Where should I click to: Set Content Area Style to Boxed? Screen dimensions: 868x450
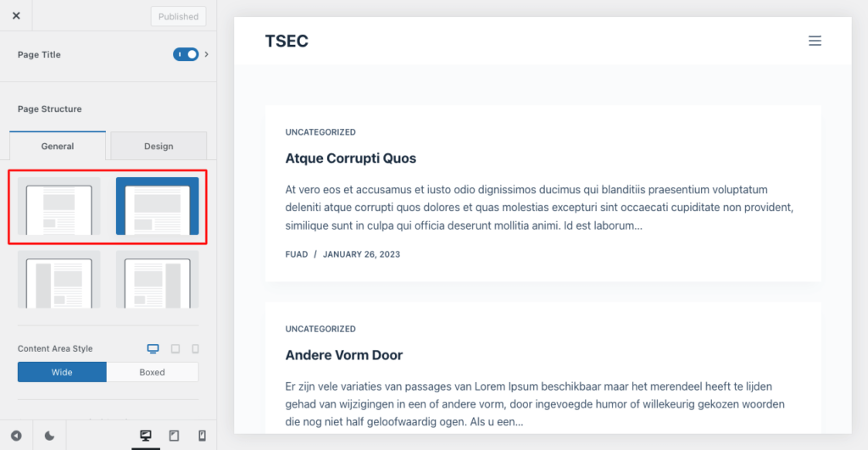click(x=153, y=372)
